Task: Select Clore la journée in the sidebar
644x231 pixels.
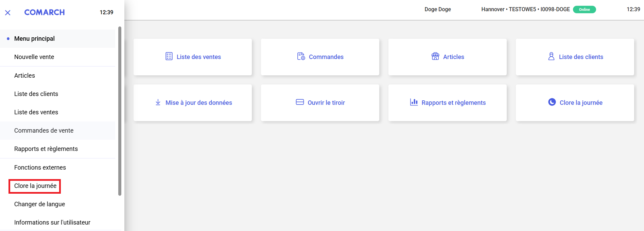Action: coord(35,186)
